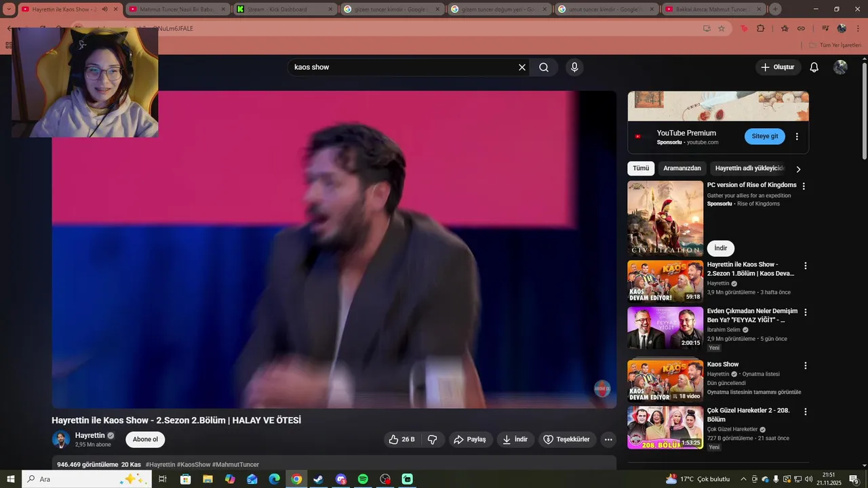
Task: Open options for Feyyaz Yiğit video
Action: pos(806,312)
